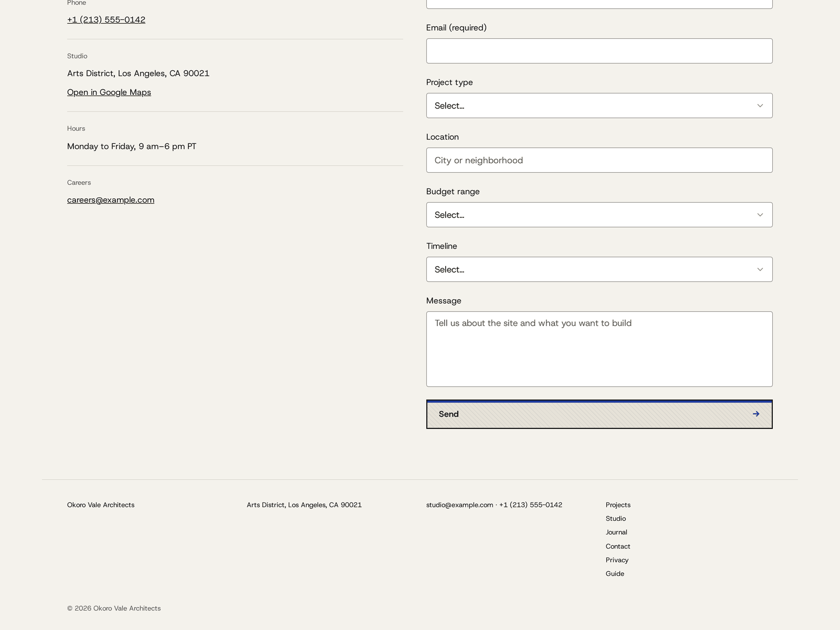Open Studio footer link
Viewport: 840px width, 630px height.
616,519
